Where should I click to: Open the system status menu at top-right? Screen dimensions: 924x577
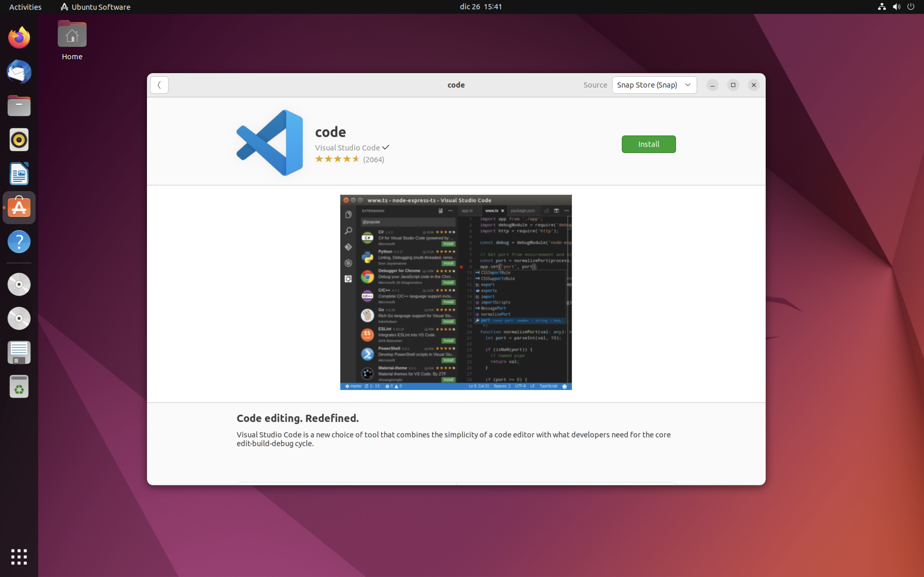(x=896, y=6)
